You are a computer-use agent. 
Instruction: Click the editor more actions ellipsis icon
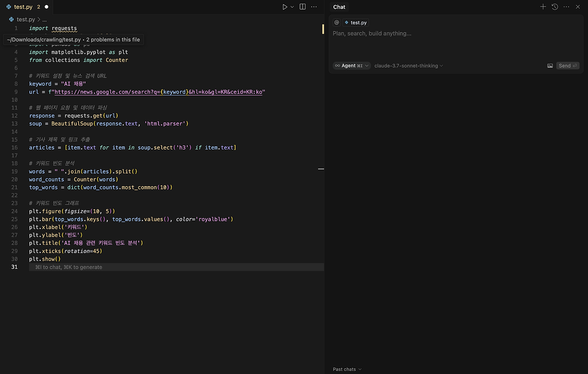(x=314, y=6)
